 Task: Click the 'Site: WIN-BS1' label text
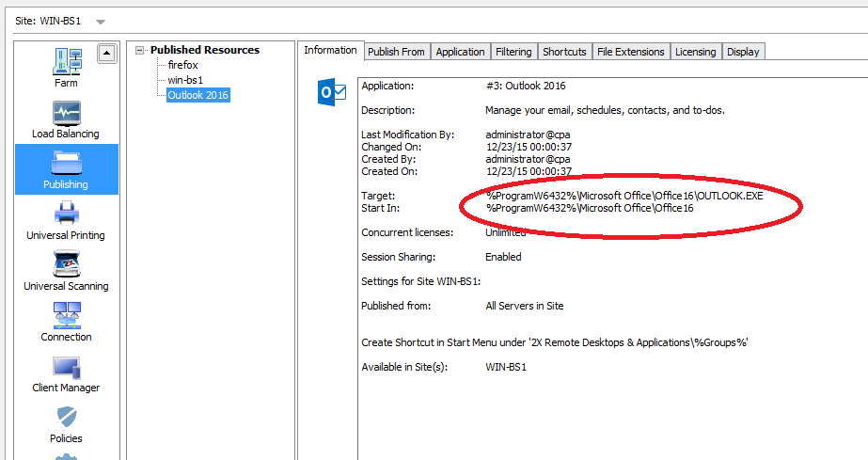(48, 21)
